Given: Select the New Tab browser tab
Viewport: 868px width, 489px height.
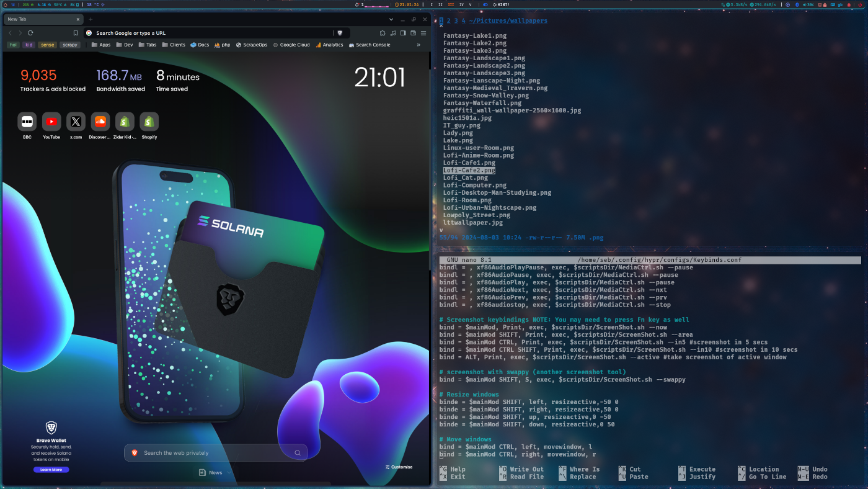Looking at the screenshot, I should coord(37,19).
